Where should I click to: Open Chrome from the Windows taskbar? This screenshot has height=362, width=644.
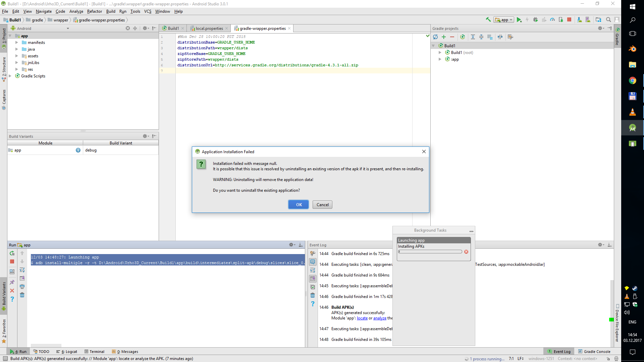click(632, 80)
